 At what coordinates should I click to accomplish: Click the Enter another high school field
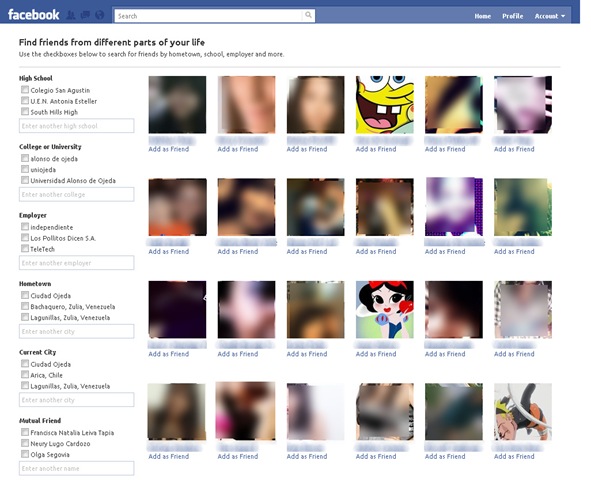(x=77, y=126)
